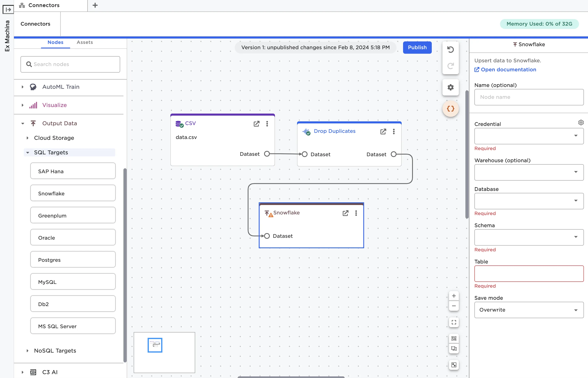
Task: Click the Publish button
Action: point(417,47)
